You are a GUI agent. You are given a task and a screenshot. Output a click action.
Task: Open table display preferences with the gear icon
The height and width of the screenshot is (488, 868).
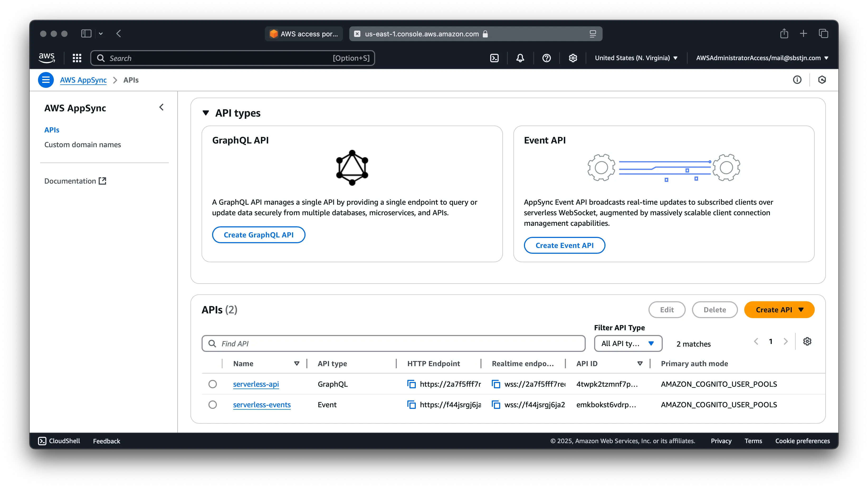click(807, 341)
